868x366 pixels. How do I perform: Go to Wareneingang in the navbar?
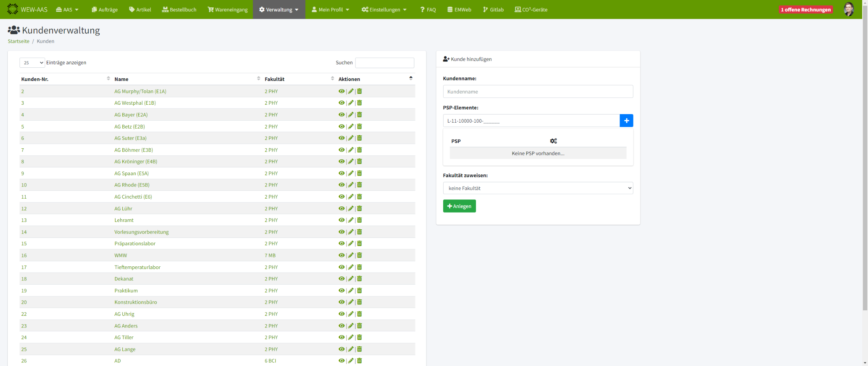(228, 9)
